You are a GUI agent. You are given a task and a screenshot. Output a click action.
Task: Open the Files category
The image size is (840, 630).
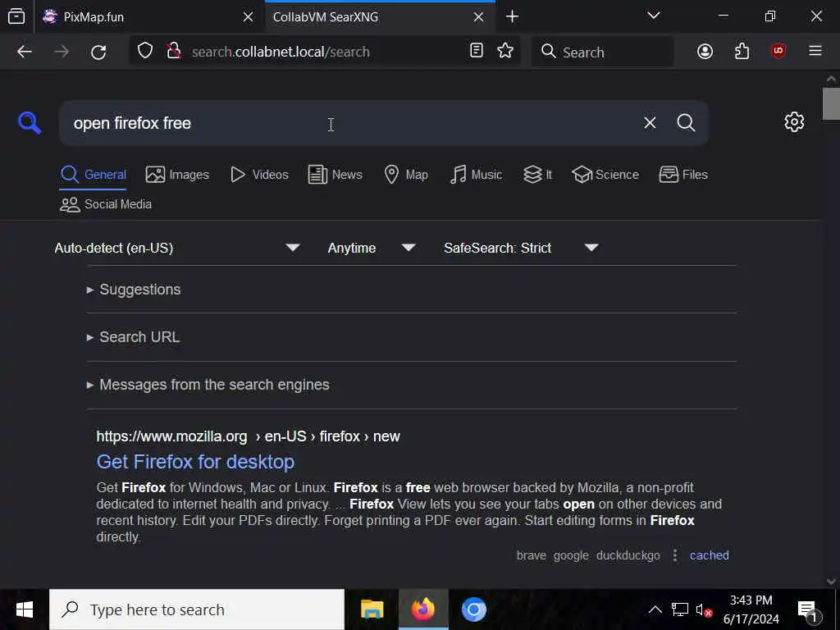[x=683, y=175]
